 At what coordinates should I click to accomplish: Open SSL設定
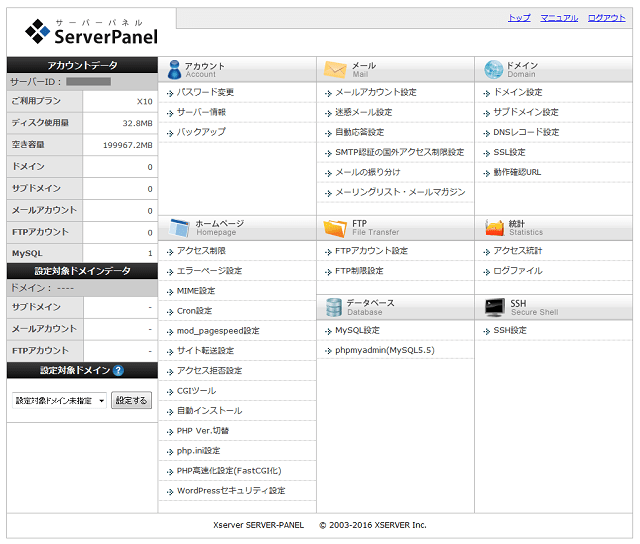(x=509, y=152)
